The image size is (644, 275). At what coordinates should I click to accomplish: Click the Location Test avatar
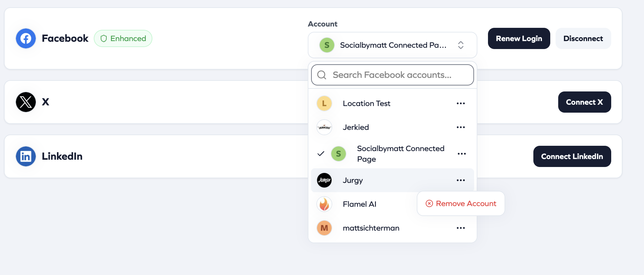click(x=324, y=103)
